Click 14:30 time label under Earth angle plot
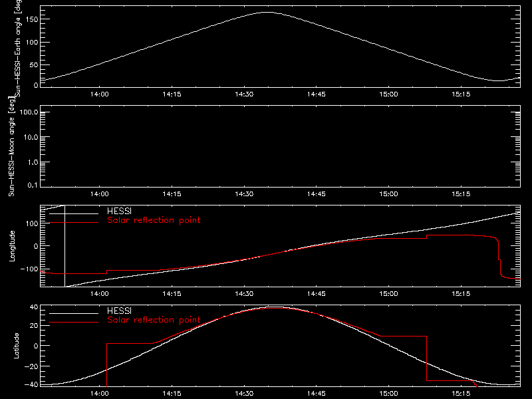The image size is (532, 399). (x=244, y=94)
